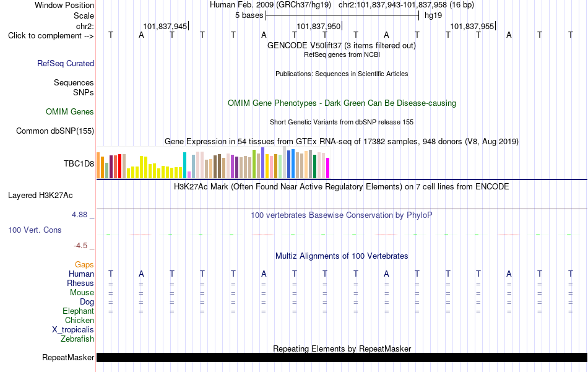
Task: Click the 100 Vert. Cons track label
Action: [x=35, y=230]
